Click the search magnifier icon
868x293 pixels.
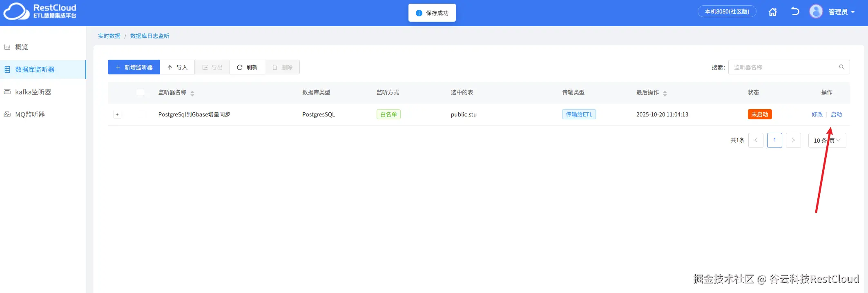pyautogui.click(x=841, y=67)
